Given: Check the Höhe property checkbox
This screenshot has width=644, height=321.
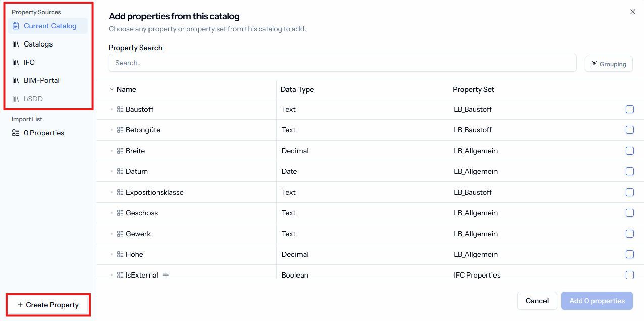Looking at the screenshot, I should coord(630,254).
